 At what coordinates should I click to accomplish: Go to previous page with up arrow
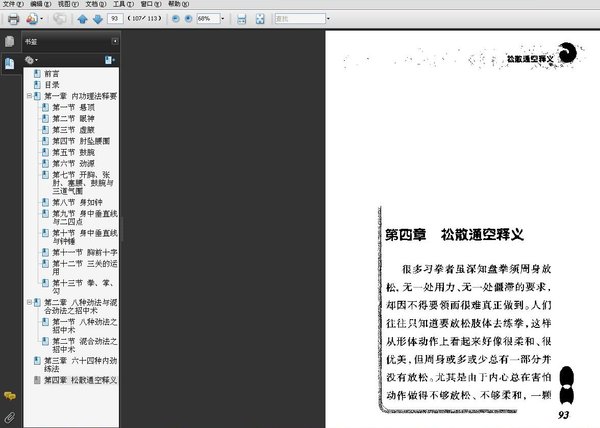[x=82, y=19]
